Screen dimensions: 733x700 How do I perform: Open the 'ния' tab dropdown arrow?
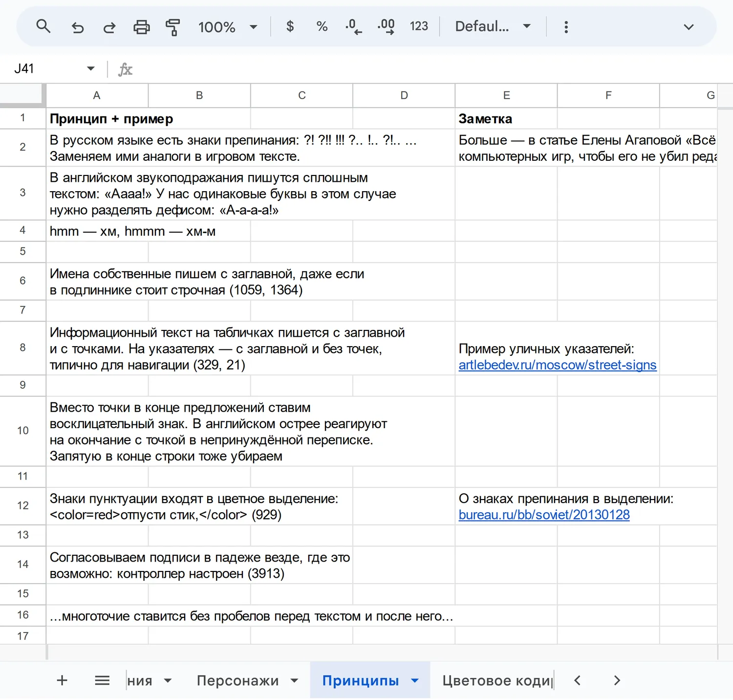coord(168,680)
